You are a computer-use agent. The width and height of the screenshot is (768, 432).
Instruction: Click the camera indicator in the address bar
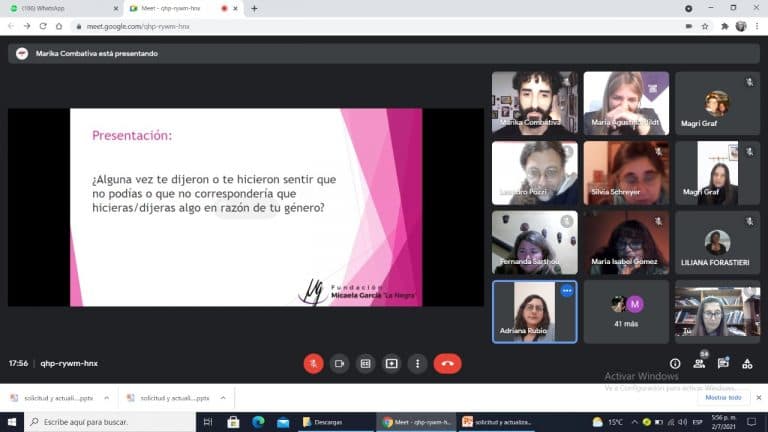[x=689, y=26]
